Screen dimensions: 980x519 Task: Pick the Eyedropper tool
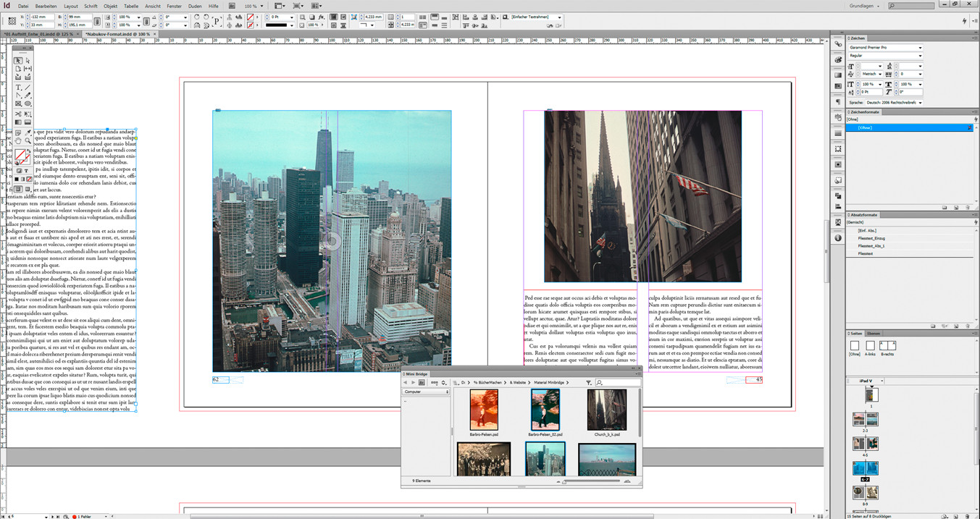coord(28,132)
